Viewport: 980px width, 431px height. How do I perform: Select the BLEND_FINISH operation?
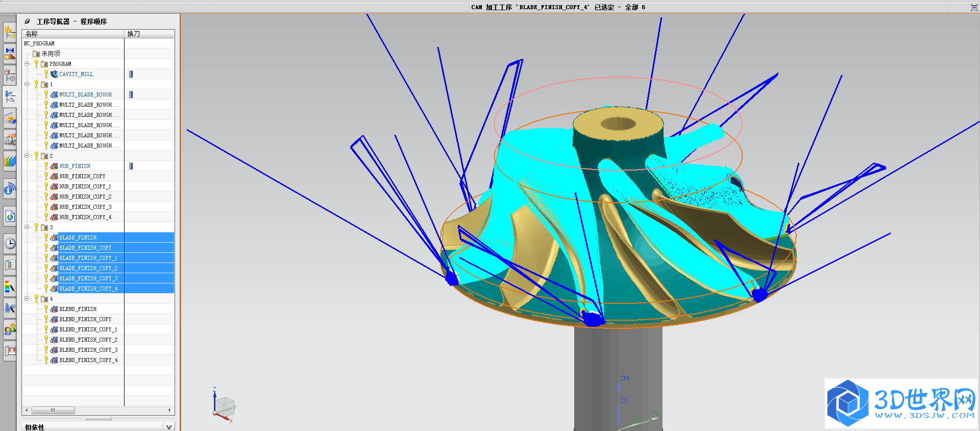pyautogui.click(x=78, y=309)
